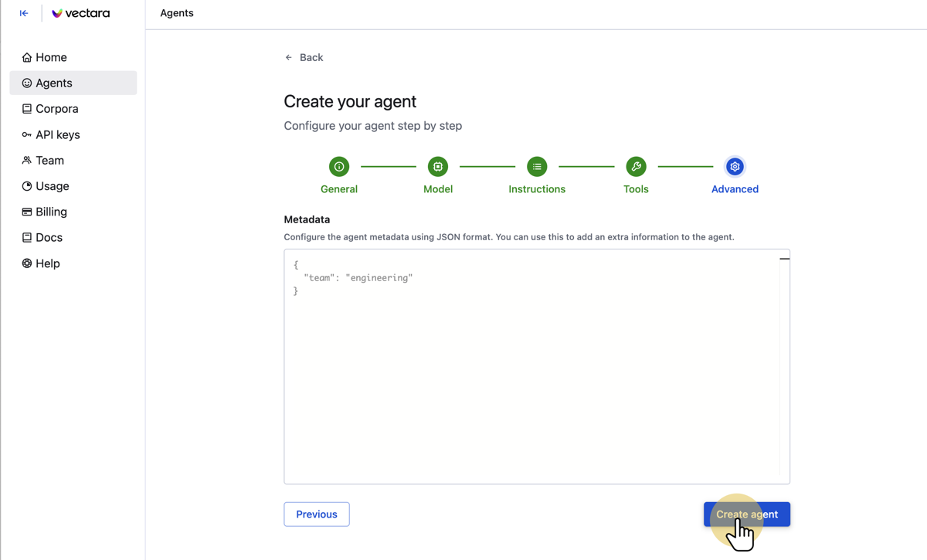927x560 pixels.
Task: Click the Advanced step gear icon
Action: pyautogui.click(x=735, y=167)
